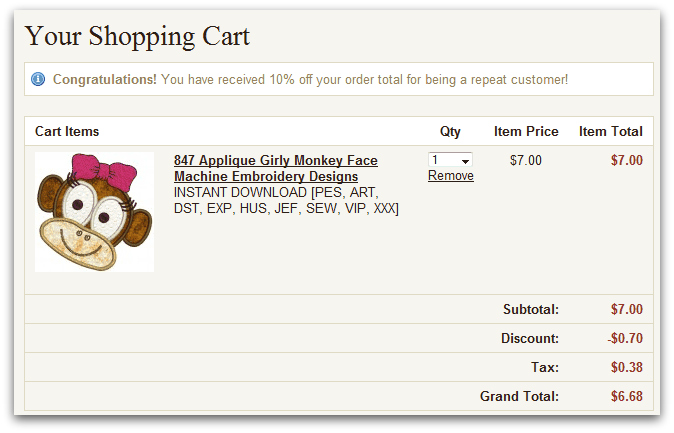This screenshot has height=433, width=674.
Task: Click the 'Qty' column header
Action: tap(450, 131)
